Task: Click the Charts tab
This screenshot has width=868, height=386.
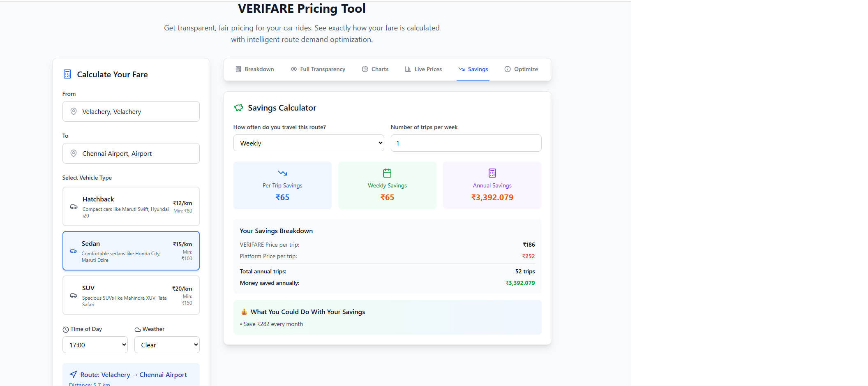Action: [375, 69]
